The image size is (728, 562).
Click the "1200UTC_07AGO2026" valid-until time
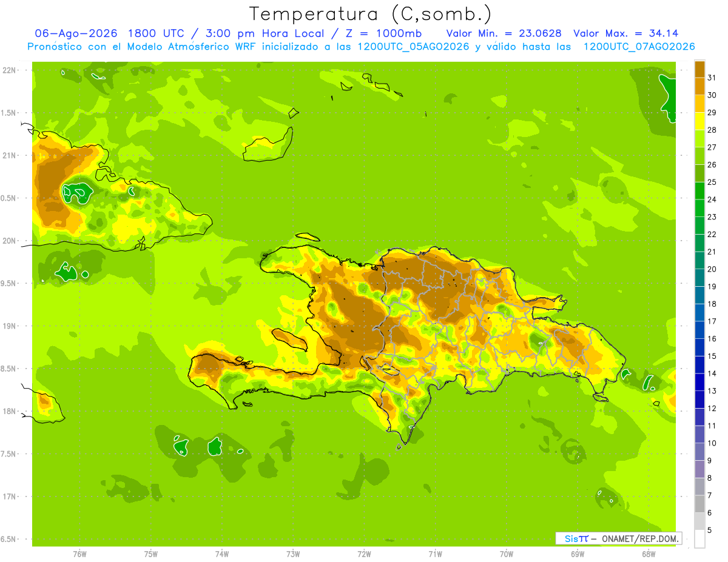point(639,47)
